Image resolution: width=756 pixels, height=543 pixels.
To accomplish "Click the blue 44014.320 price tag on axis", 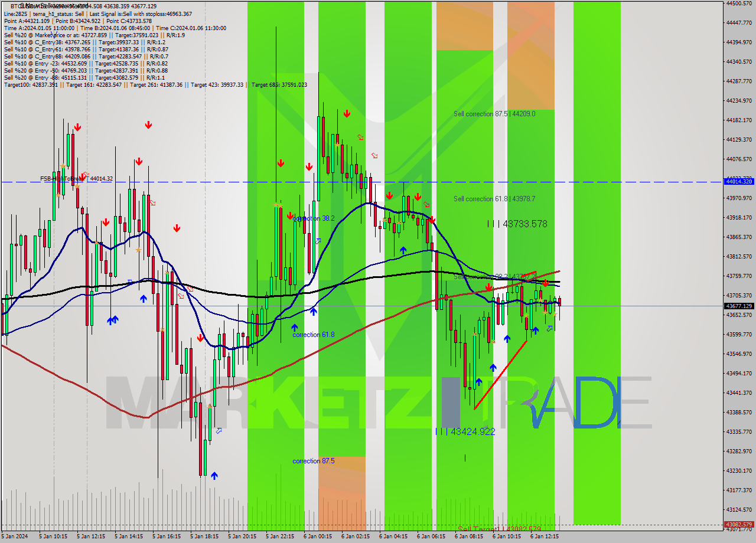I will 739,182.
